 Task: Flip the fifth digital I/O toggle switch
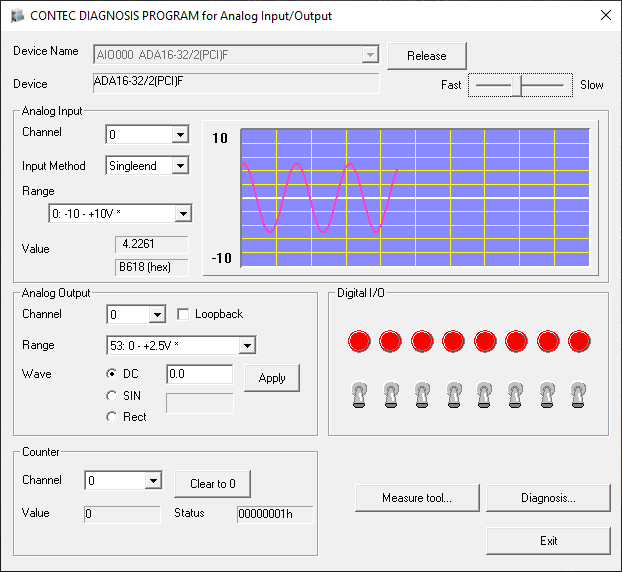484,395
